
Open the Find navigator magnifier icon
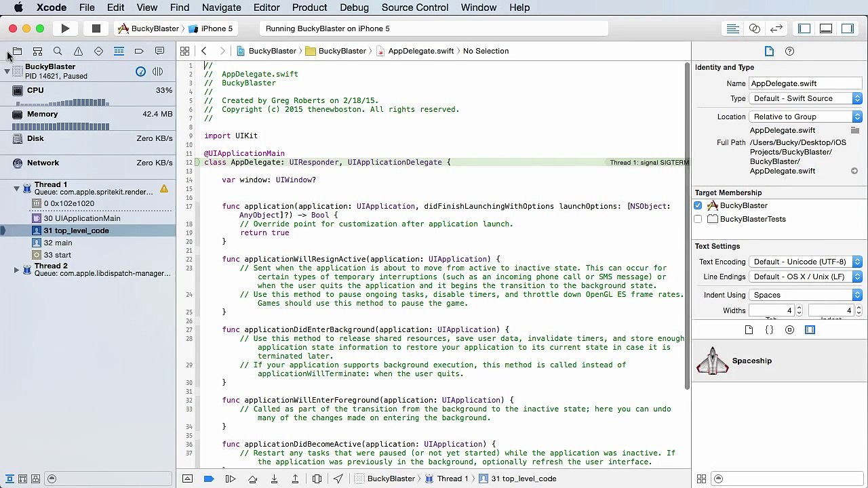point(58,52)
